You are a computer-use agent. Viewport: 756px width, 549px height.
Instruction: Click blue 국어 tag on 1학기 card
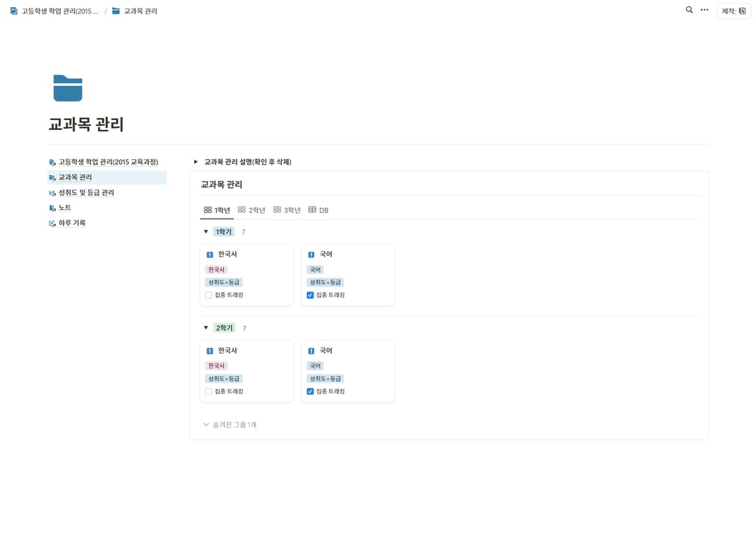click(x=315, y=269)
